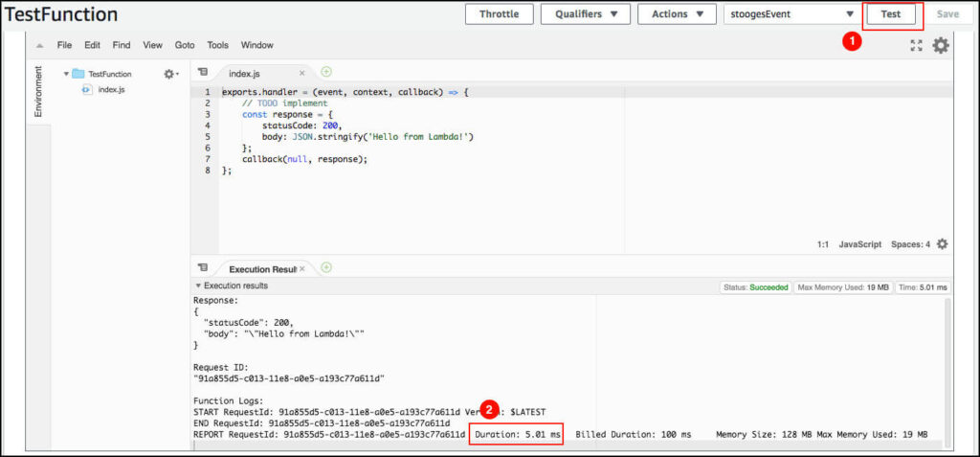The width and height of the screenshot is (980, 457).
Task: Open the Edit menu
Action: [92, 45]
